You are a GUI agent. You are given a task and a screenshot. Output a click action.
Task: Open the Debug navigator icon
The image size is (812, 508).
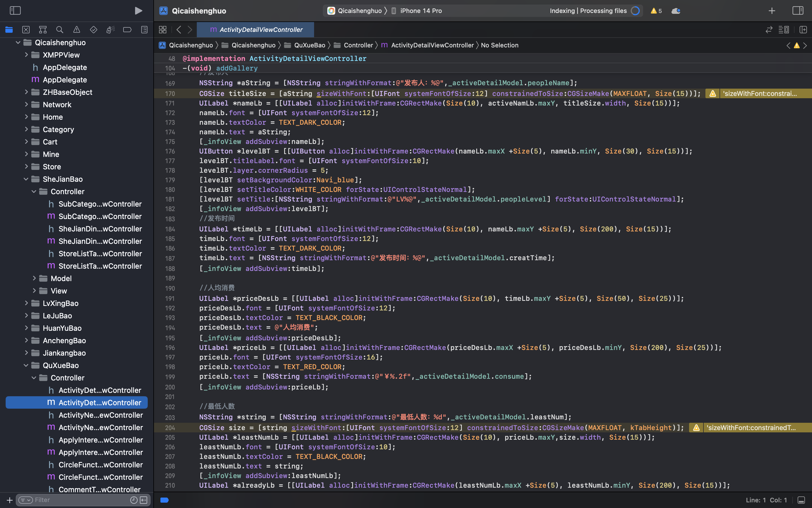point(111,30)
